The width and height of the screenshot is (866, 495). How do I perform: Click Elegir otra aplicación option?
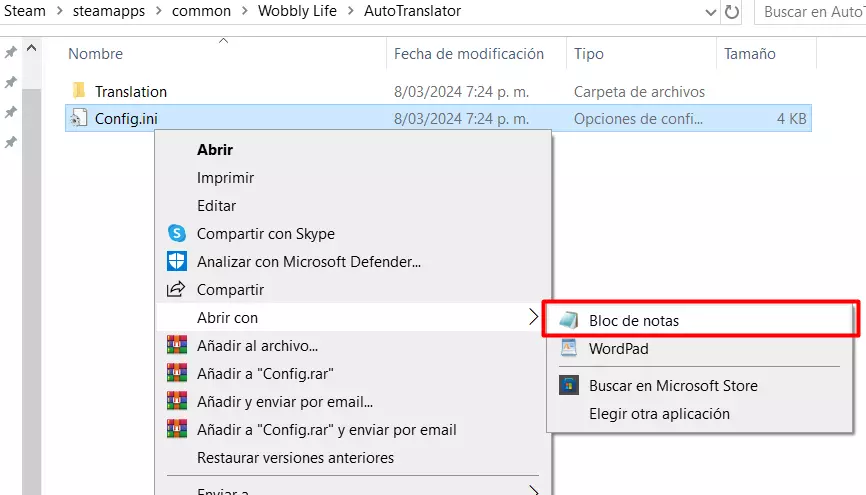pyautogui.click(x=659, y=413)
